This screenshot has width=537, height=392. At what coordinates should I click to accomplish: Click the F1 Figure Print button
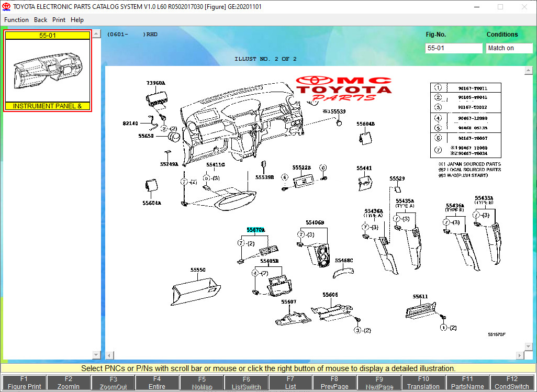point(24,383)
